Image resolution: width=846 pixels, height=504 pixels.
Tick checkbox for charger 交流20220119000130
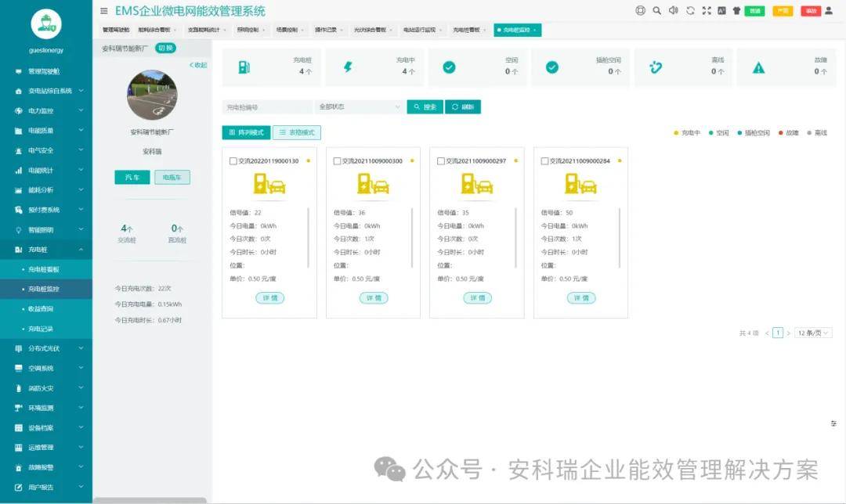pos(233,161)
